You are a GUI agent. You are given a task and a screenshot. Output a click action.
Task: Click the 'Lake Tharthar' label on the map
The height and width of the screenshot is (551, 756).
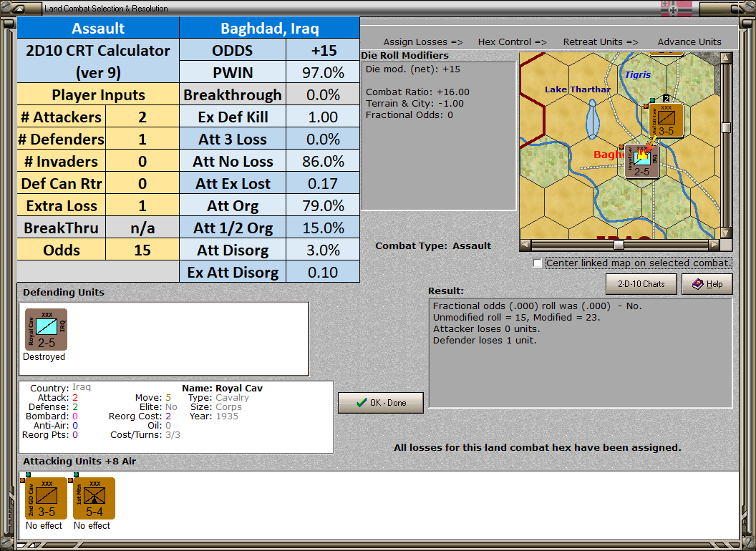click(578, 89)
